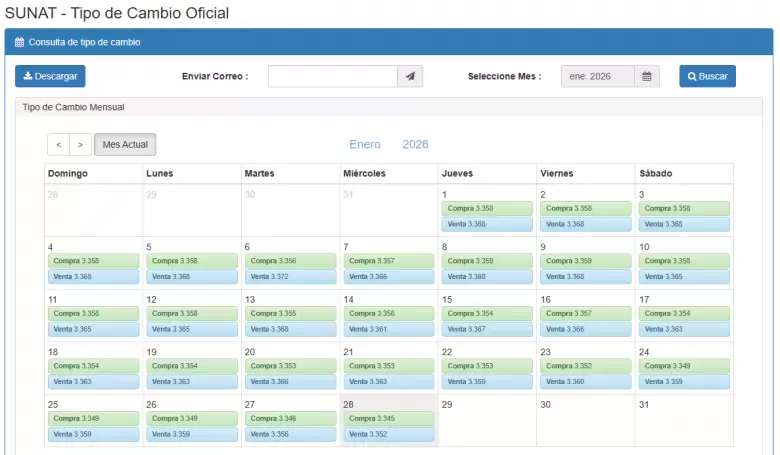Click the Buscar search button
Image resolution: width=780 pixels, height=455 pixels.
pyautogui.click(x=707, y=77)
